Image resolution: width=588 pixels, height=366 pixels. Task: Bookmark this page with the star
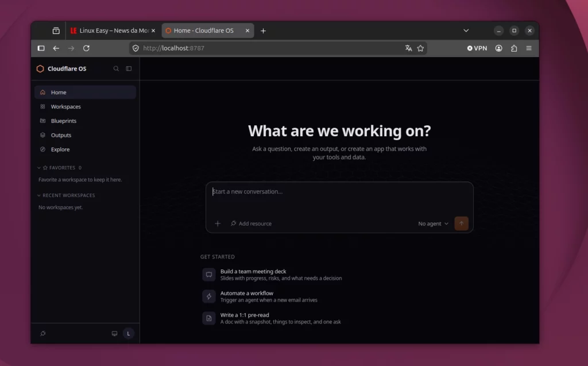420,48
